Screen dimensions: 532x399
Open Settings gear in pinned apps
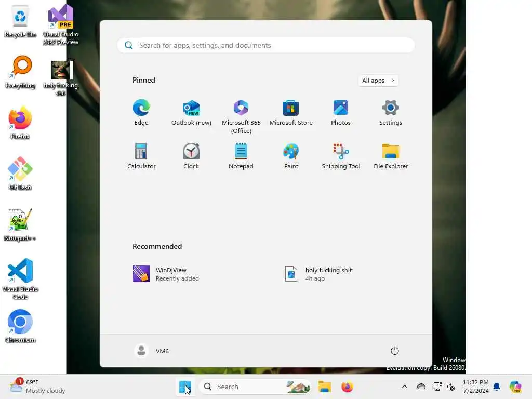[391, 113]
